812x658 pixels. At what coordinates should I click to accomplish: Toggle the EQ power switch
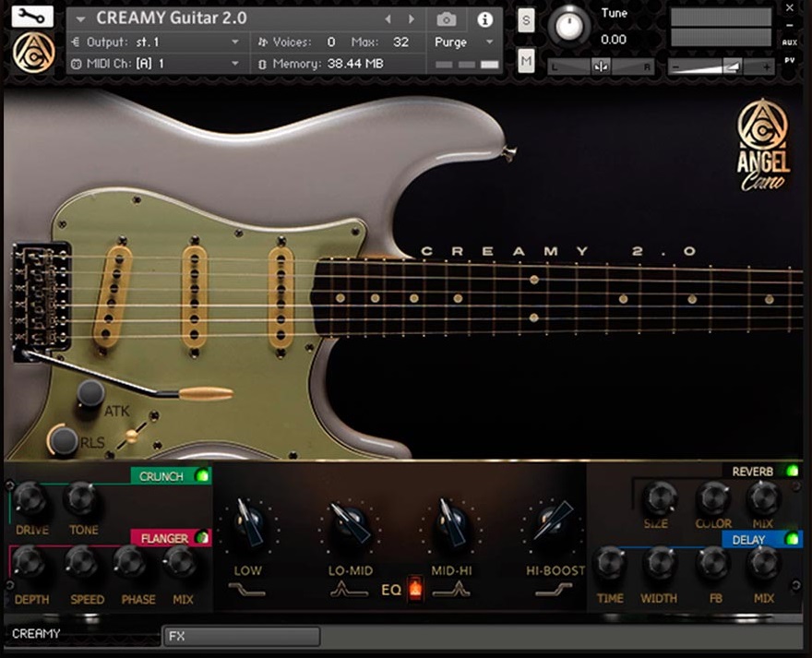pos(415,589)
